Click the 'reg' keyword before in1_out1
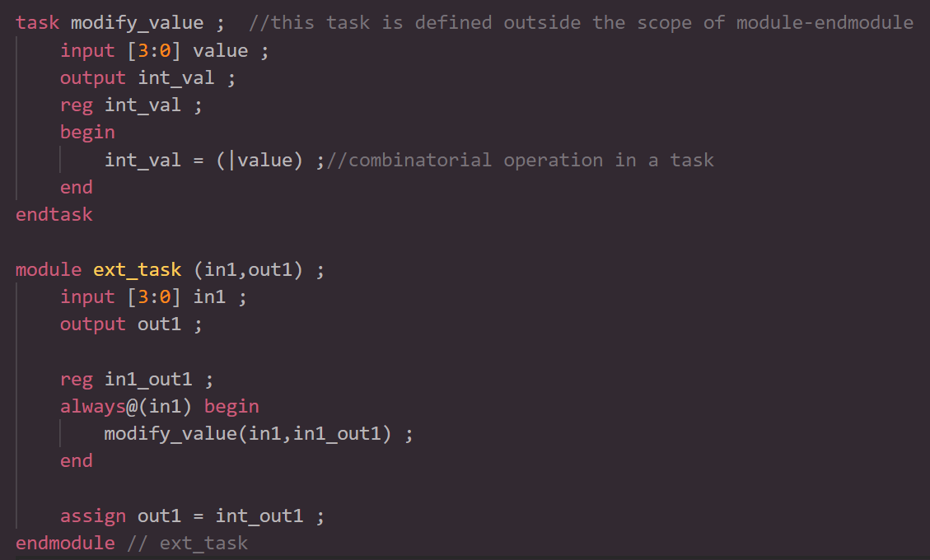 (x=77, y=379)
